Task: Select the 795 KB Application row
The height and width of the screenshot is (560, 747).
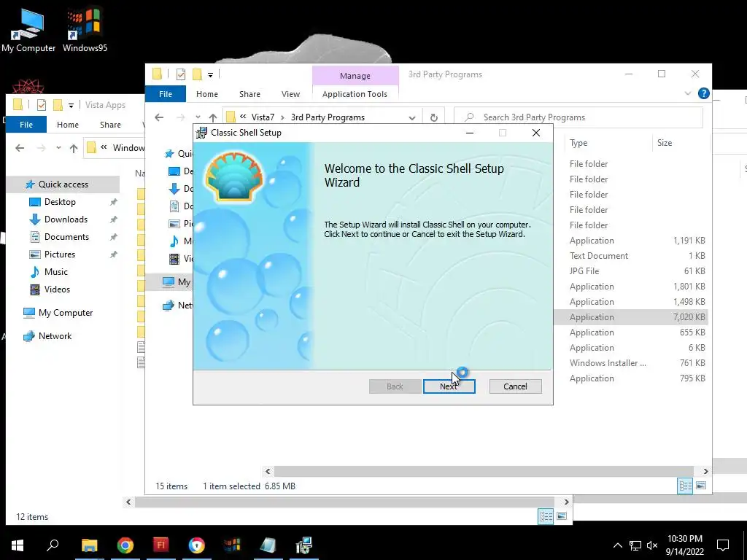Action: 631,378
